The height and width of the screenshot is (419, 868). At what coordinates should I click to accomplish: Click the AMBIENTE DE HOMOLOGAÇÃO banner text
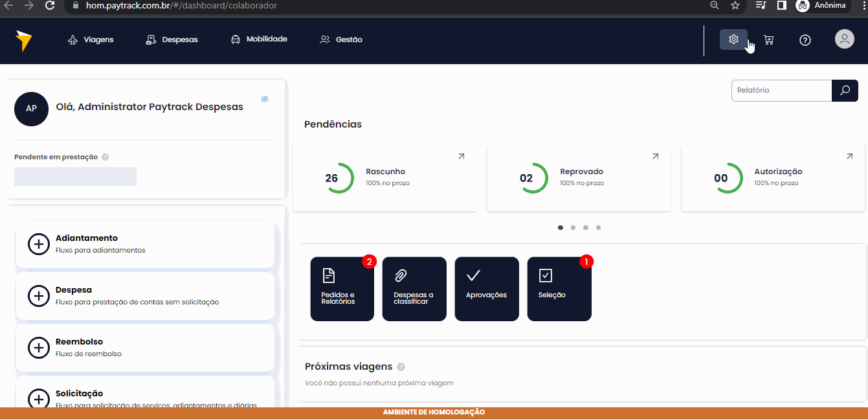point(434,413)
